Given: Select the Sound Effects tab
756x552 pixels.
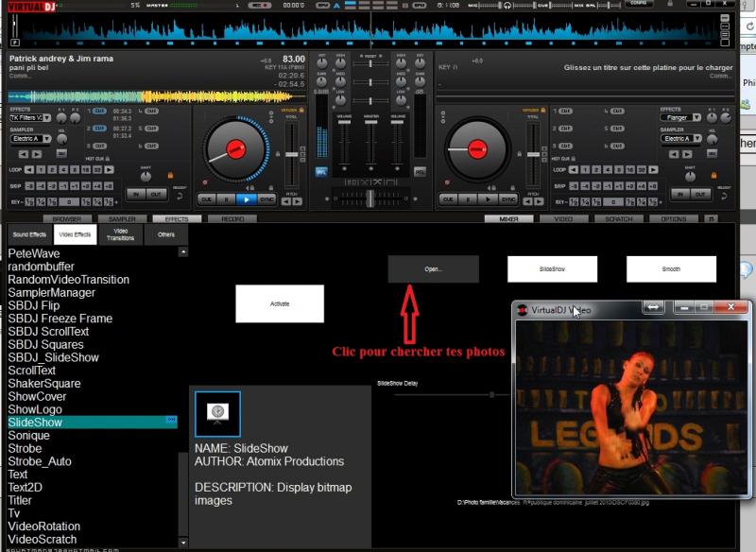Looking at the screenshot, I should pyautogui.click(x=29, y=234).
